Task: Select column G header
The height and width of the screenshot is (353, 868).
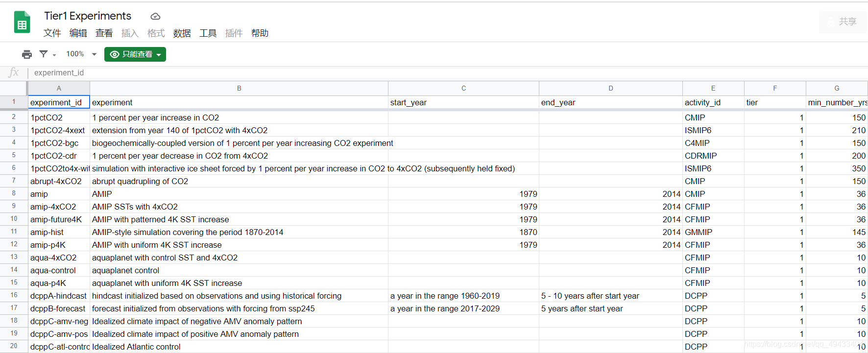Action: click(x=837, y=88)
